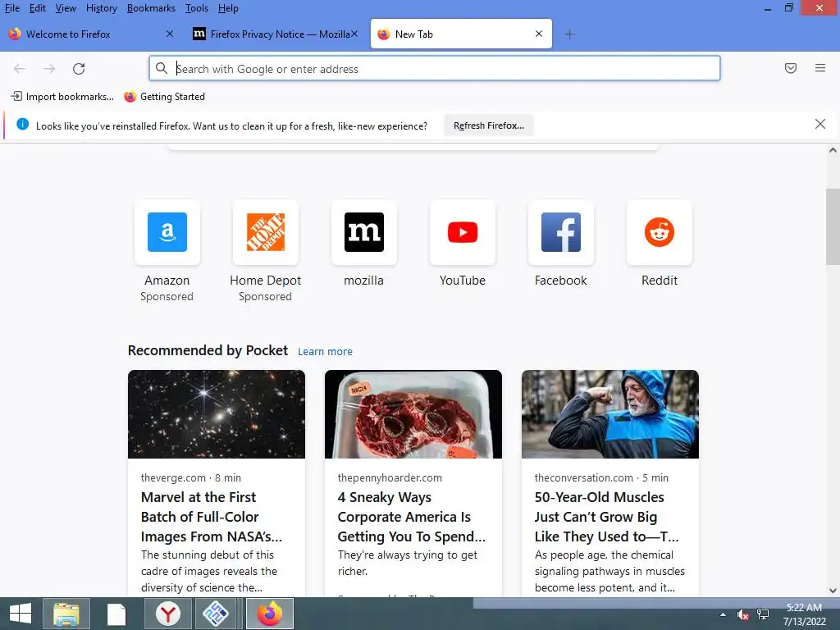
Task: Open a new tab with plus button
Action: (569, 34)
